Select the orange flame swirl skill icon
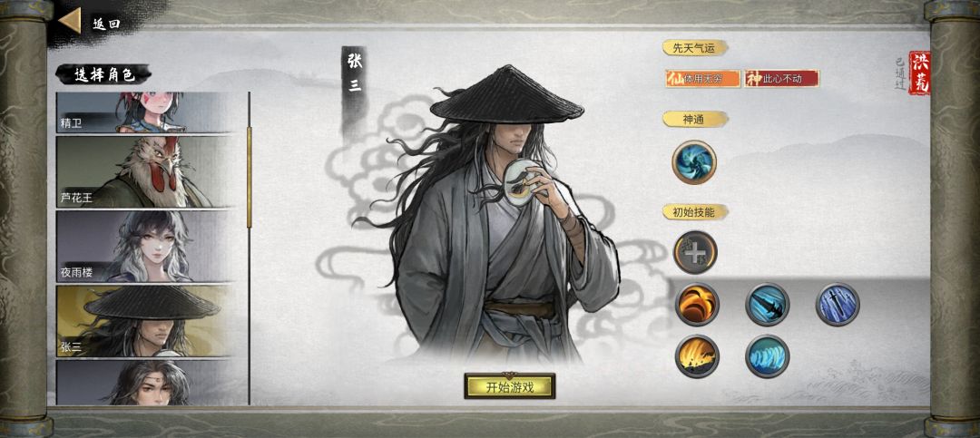Viewport: 980px width, 438px height. [697, 305]
